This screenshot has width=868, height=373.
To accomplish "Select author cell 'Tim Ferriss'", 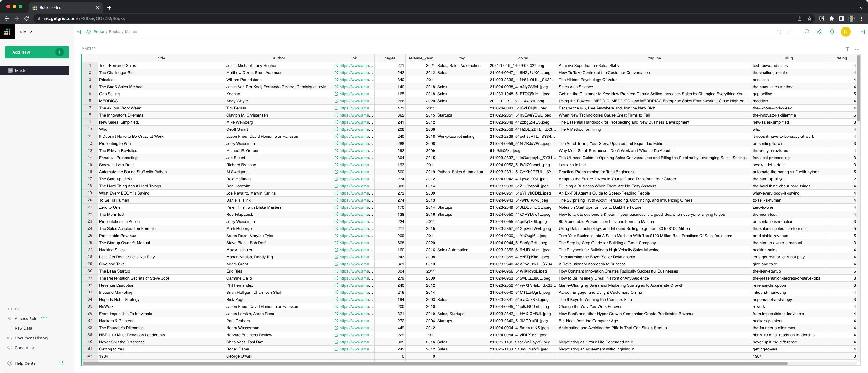I will (279, 108).
